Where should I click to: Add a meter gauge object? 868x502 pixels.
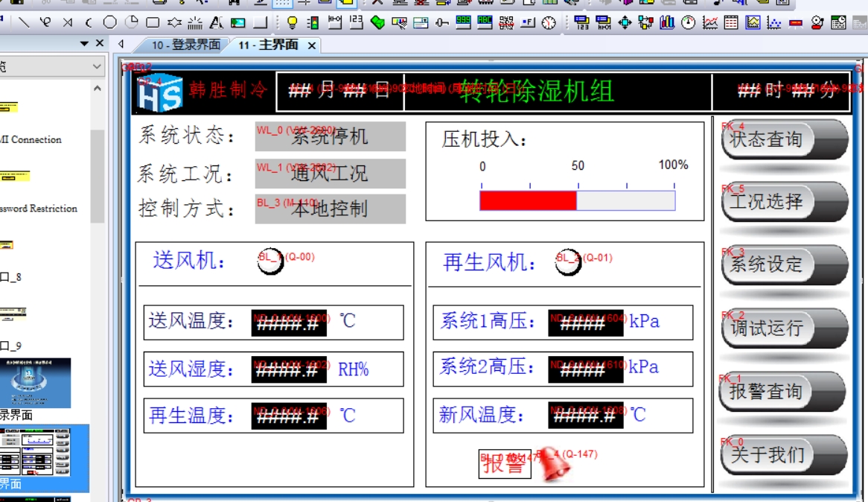(x=689, y=22)
